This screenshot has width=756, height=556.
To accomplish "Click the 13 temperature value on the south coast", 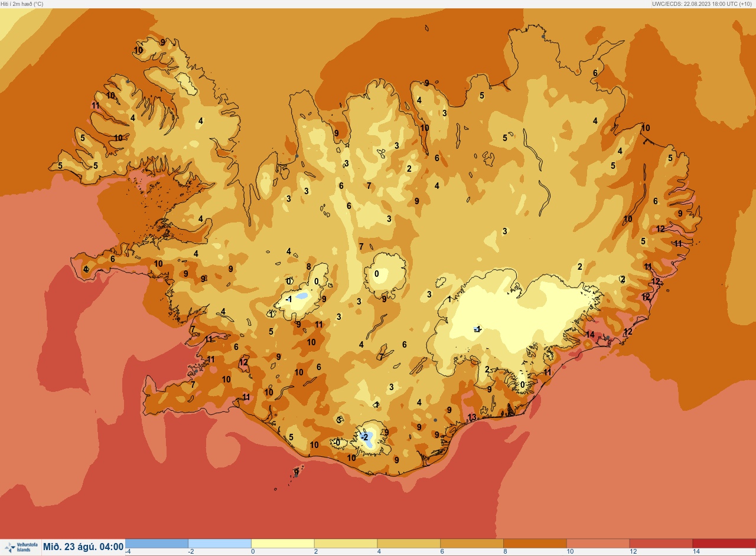I will pos(471,417).
